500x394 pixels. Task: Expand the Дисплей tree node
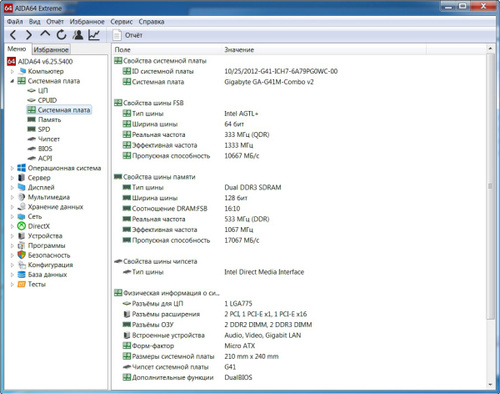click(12, 187)
